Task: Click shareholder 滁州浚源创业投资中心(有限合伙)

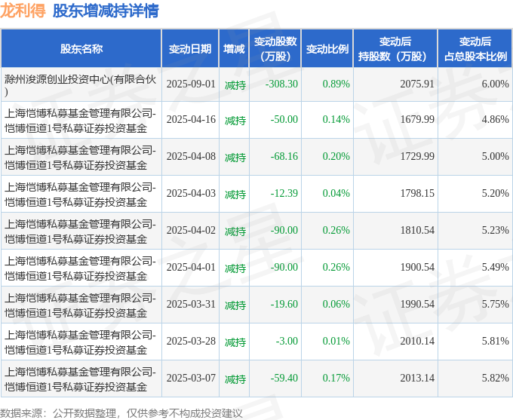Action: 80,85
